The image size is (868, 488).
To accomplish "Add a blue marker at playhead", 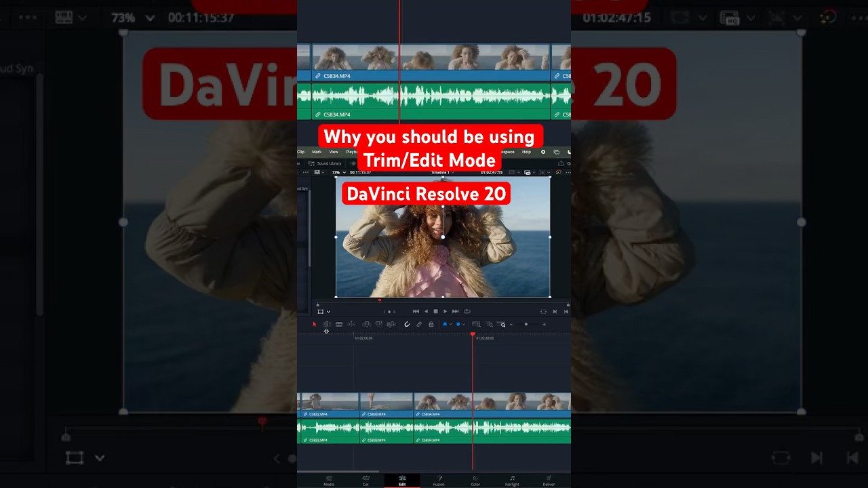I will 458,324.
